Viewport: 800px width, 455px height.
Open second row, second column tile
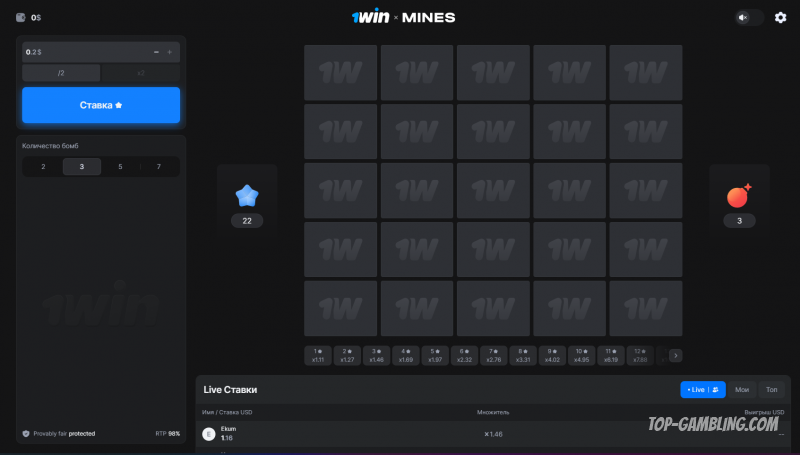pos(417,132)
